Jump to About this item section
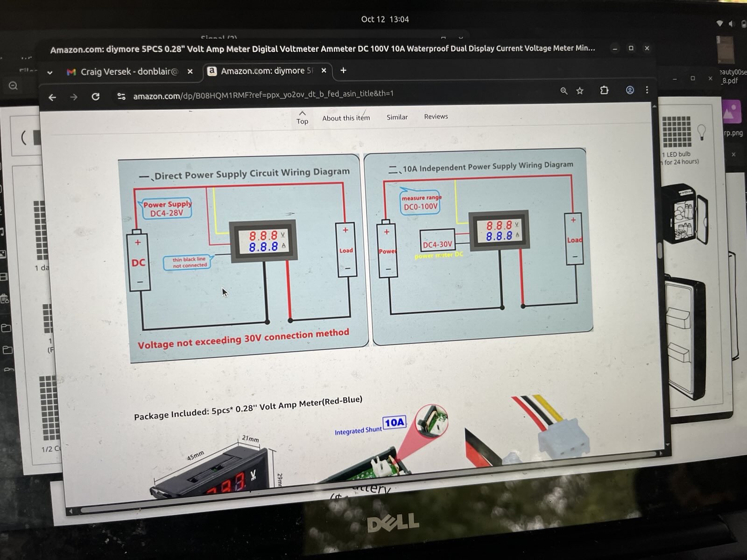The height and width of the screenshot is (560, 747). [346, 118]
